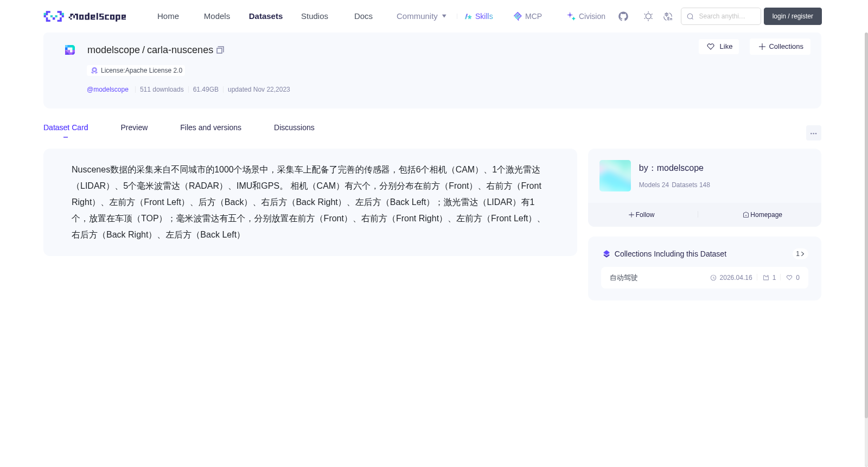Open the author Homepage link
The image size is (868, 467).
[762, 215]
